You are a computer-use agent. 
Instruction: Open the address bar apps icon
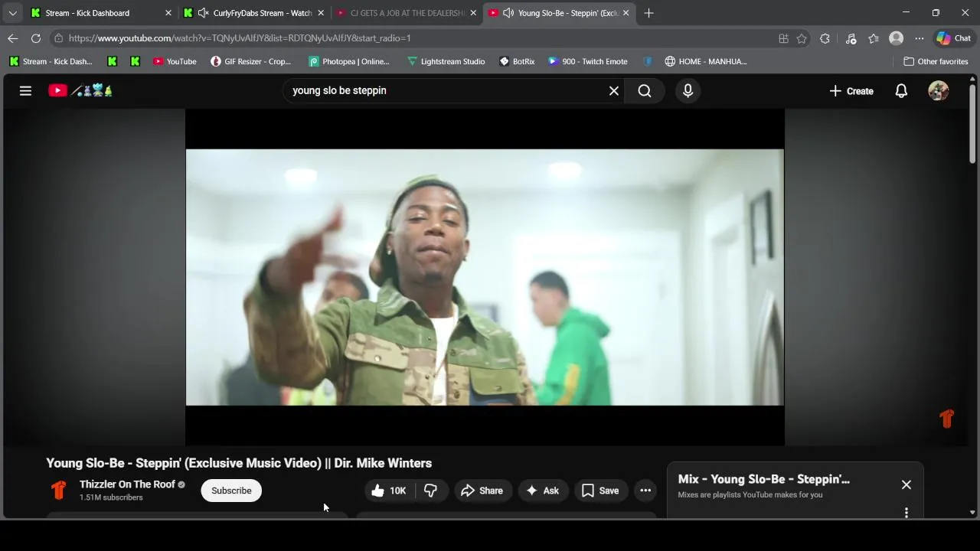click(783, 38)
